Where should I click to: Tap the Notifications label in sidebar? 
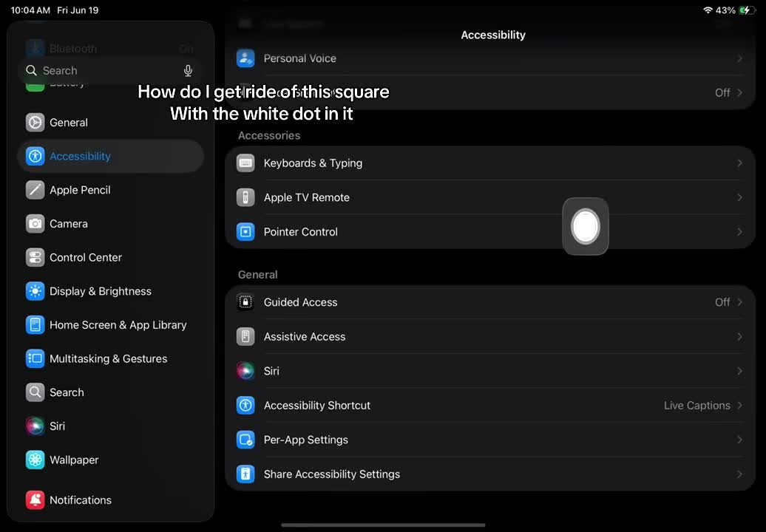click(x=81, y=500)
